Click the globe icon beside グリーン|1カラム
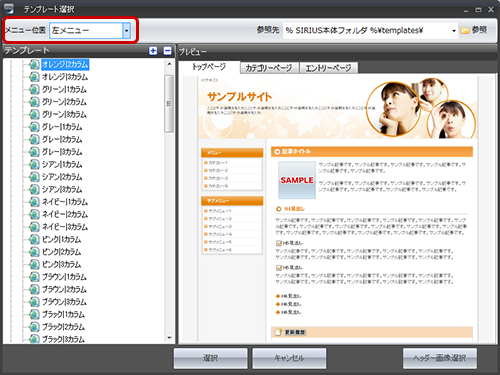 pos(34,89)
